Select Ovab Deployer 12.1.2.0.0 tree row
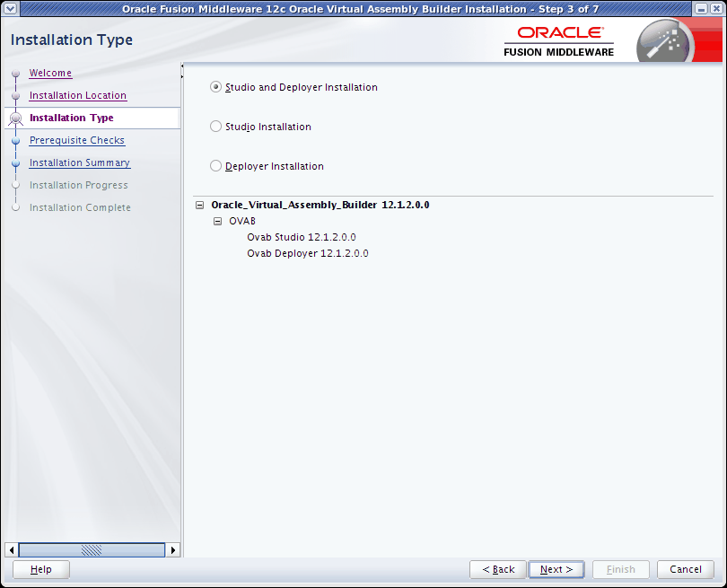Viewport: 727px width, 588px height. [x=307, y=254]
